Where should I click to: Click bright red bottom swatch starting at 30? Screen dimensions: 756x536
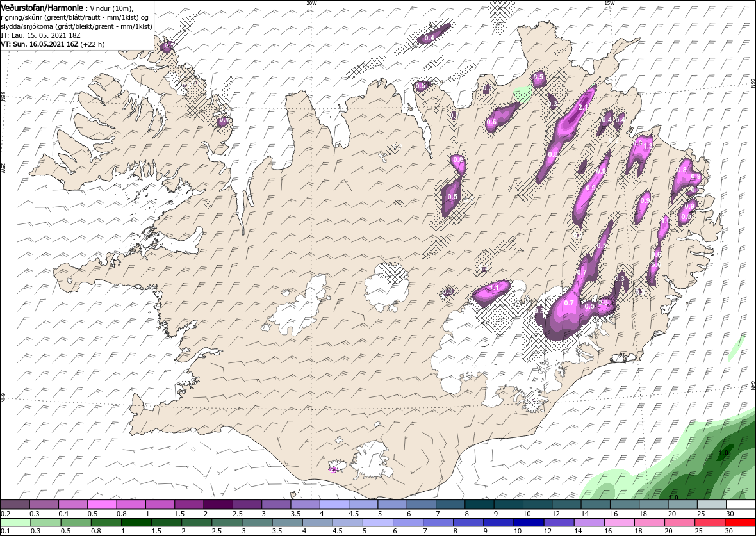740,523
